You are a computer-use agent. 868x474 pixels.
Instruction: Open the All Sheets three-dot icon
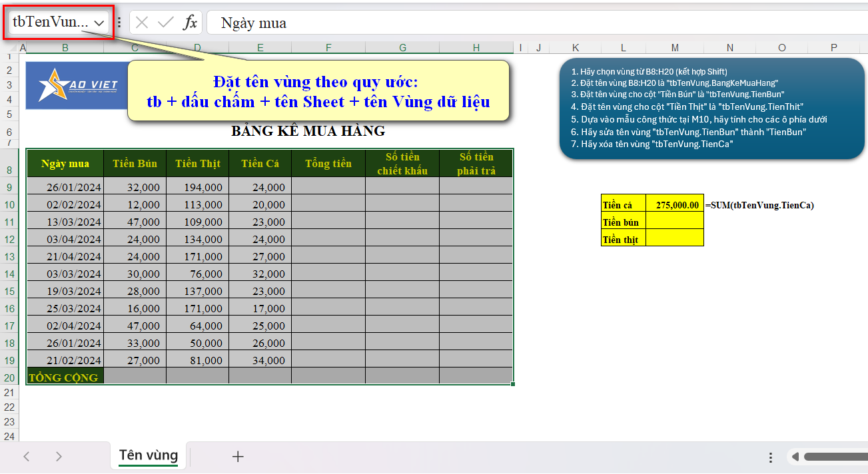coord(770,456)
